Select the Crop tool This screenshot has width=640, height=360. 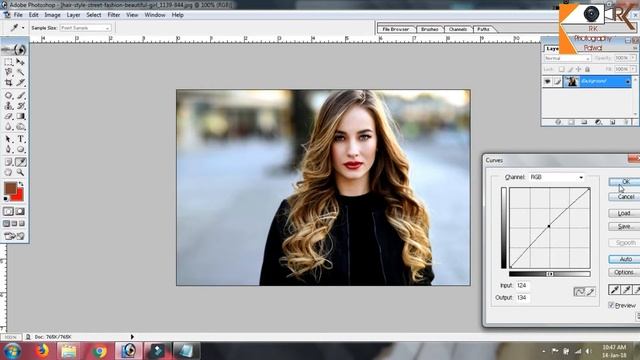pyautogui.click(x=9, y=82)
